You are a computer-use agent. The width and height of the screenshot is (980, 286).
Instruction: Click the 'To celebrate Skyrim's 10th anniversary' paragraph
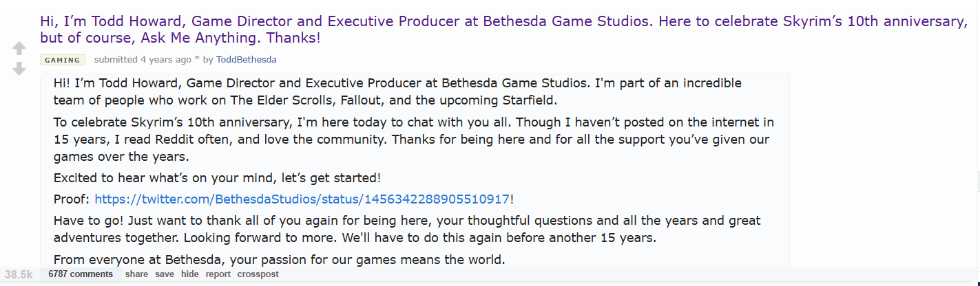[x=413, y=139]
